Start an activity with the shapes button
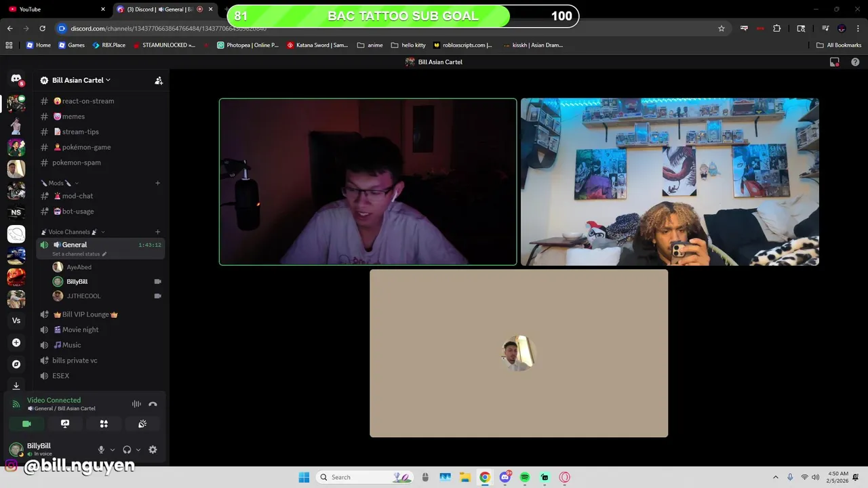The image size is (868, 488). (104, 424)
